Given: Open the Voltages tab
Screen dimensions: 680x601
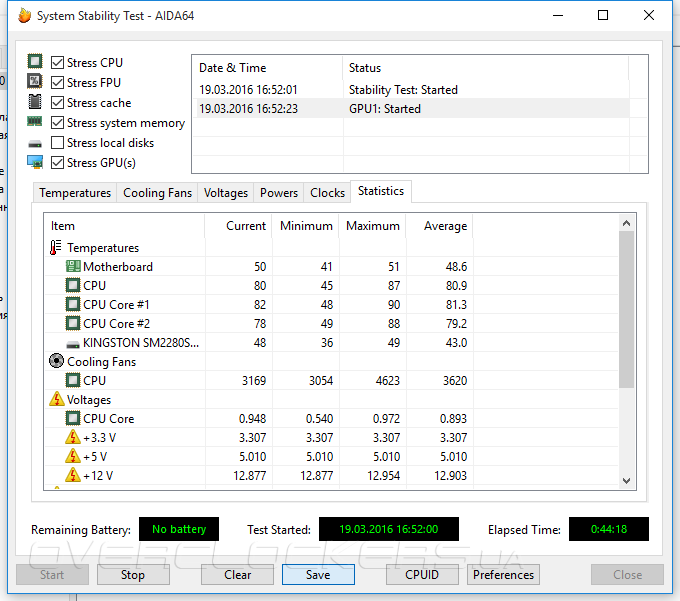Looking at the screenshot, I should coord(226,193).
